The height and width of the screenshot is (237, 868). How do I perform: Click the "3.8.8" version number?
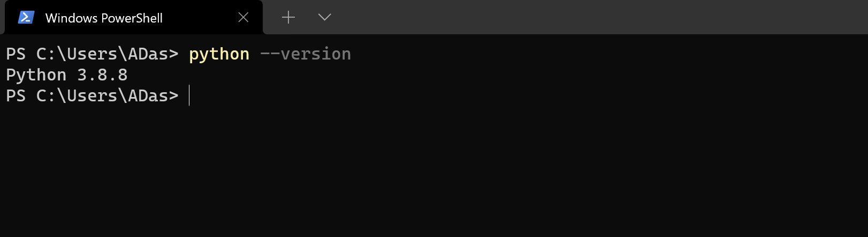point(102,75)
